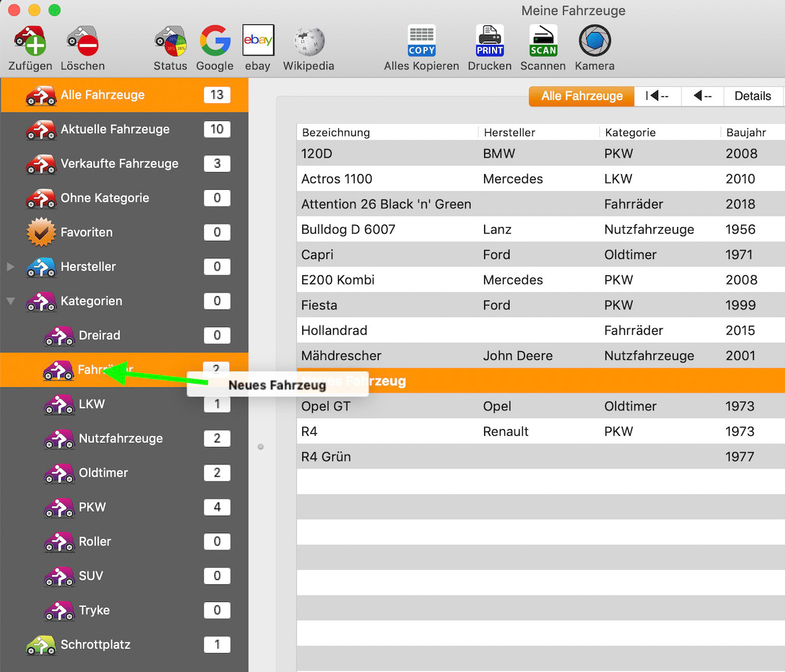This screenshot has width=785, height=672.
Task: Select Alle Fahrzeuge in sidebar
Action: coord(124,95)
